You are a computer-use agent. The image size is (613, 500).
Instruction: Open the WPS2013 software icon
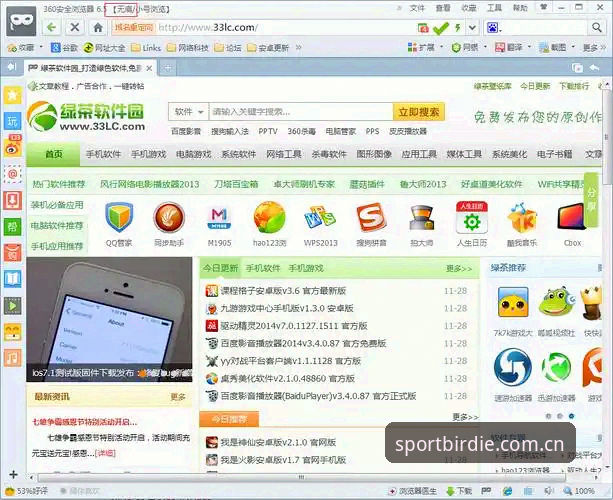point(320,217)
